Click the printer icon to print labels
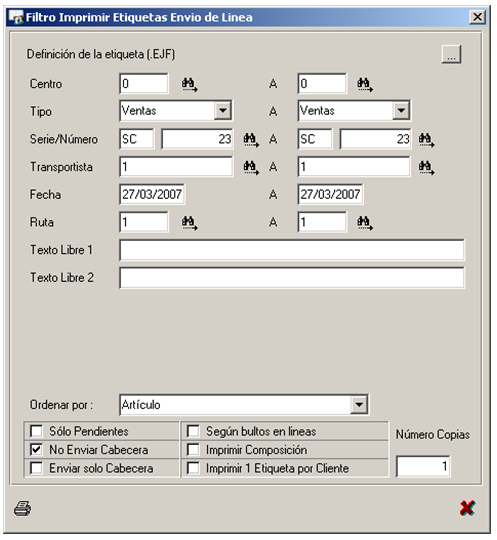This screenshot has height=540, width=497. click(x=22, y=508)
